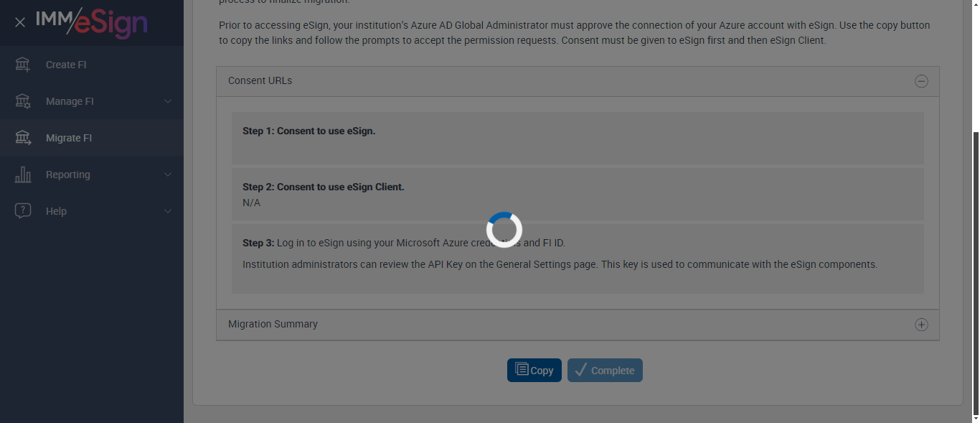Viewport: 980px width, 423px height.
Task: Close the sidebar with the X icon
Action: click(20, 22)
